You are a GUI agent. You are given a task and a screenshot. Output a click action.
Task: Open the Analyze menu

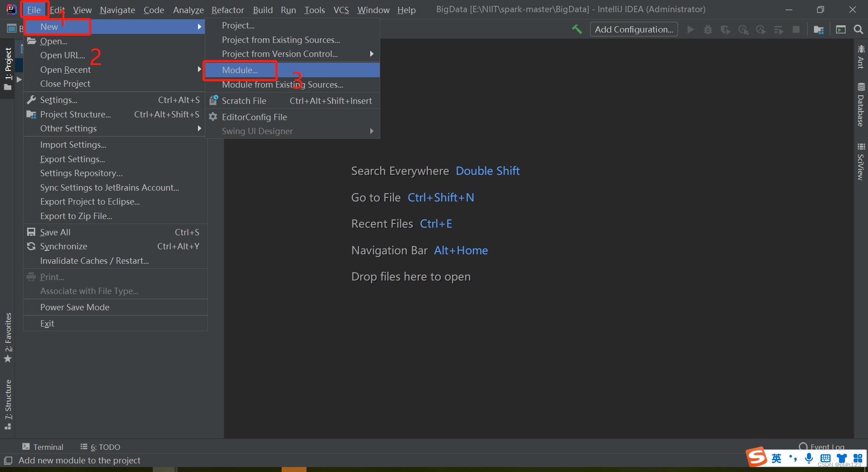[189, 10]
